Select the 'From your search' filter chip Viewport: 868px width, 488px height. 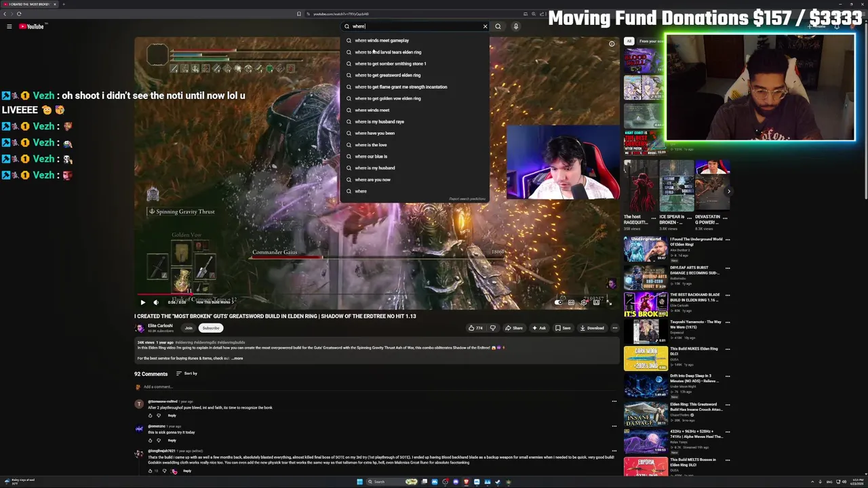652,41
